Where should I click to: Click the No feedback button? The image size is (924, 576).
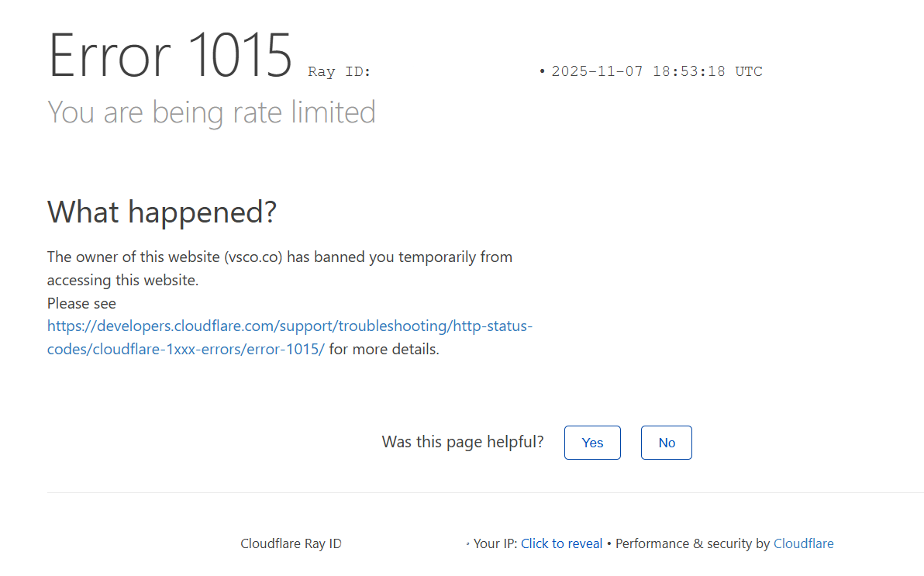coord(666,443)
